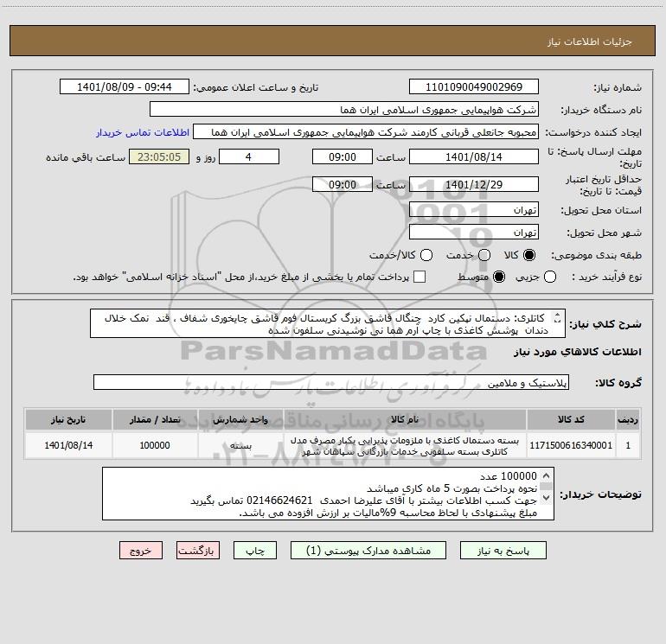Click buyer notes scrollbar up arrow
This screenshot has height=644, width=666.
[x=547, y=475]
